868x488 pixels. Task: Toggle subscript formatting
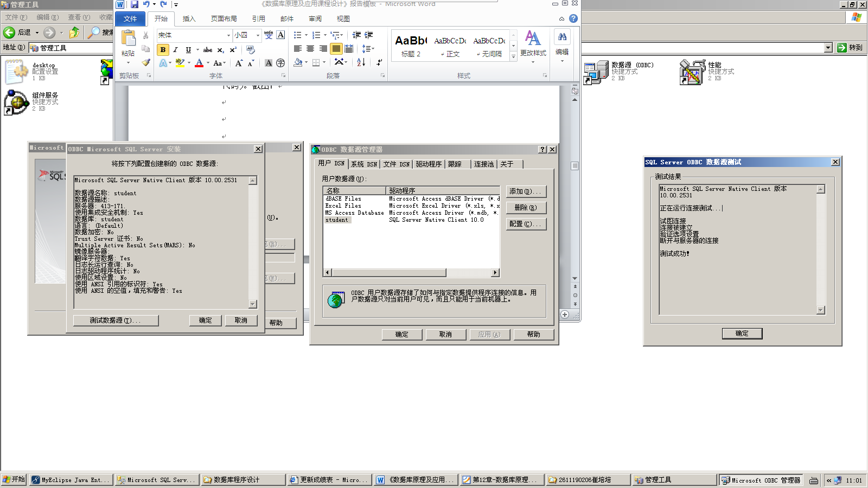pyautogui.click(x=220, y=49)
